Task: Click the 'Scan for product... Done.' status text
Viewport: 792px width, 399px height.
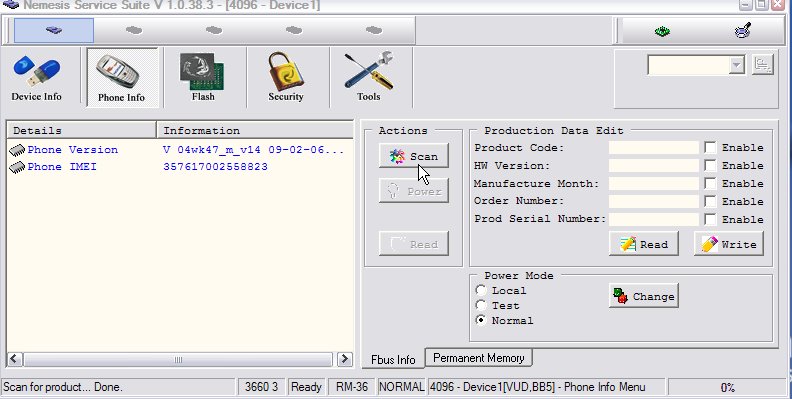Action: 63,387
